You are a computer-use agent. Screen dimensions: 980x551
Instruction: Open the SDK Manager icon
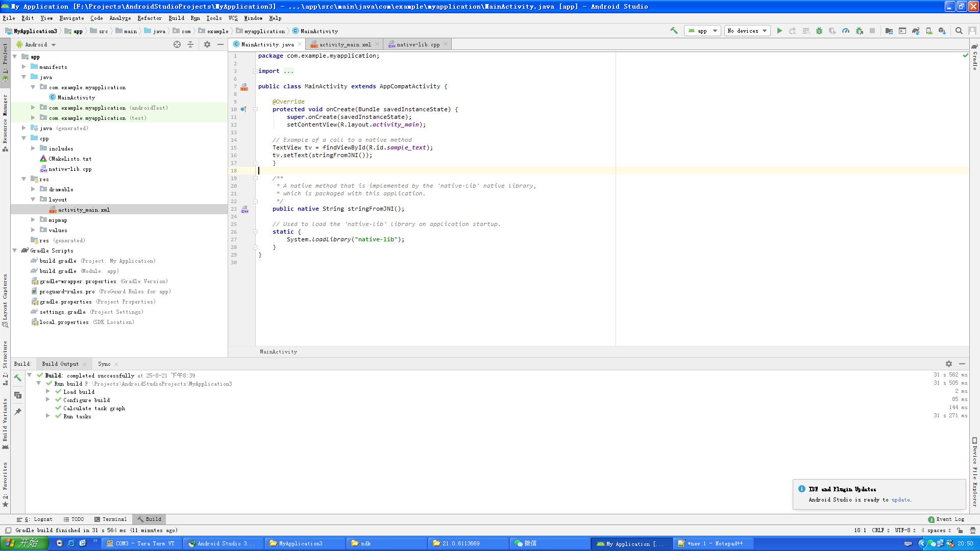coord(942,31)
